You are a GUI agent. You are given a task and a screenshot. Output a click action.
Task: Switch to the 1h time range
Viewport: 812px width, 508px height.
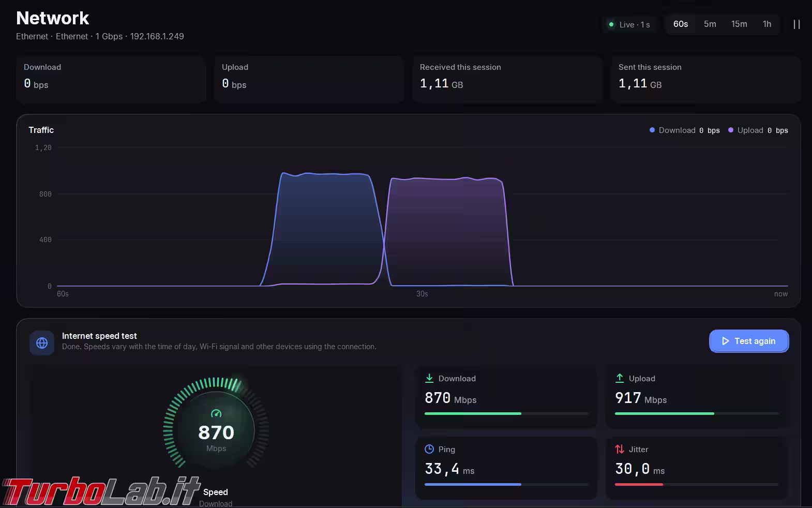click(x=767, y=24)
